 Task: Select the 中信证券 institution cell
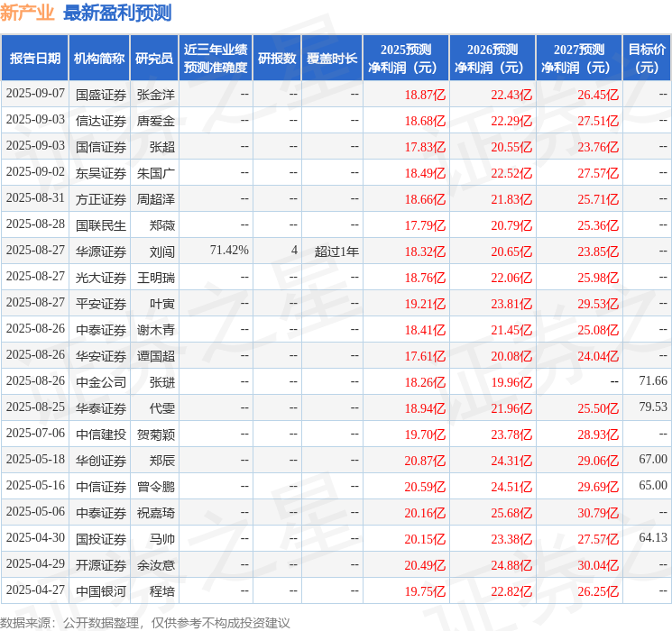(101, 487)
